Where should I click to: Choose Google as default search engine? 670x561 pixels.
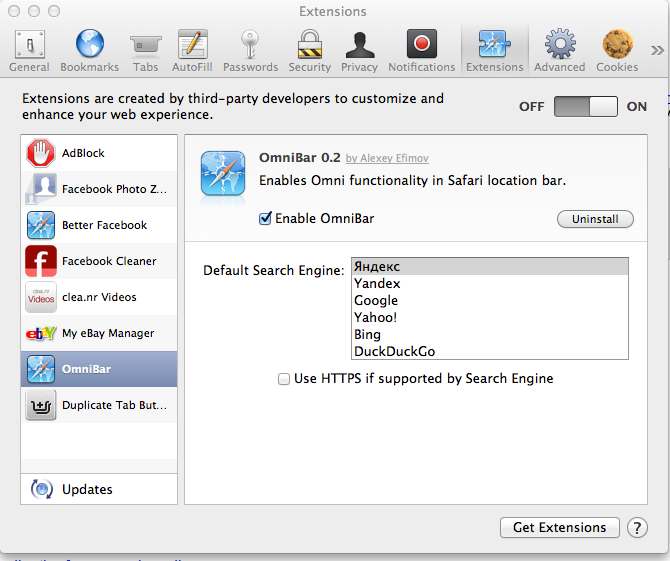point(490,300)
